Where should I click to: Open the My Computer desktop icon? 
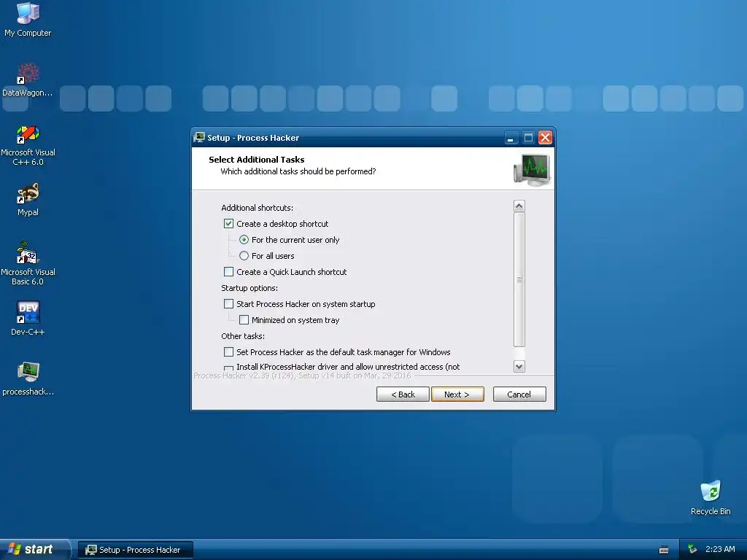coord(28,19)
